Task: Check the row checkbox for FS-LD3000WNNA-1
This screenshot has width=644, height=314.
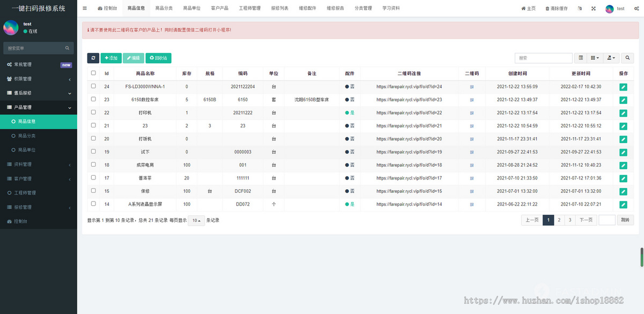Action: point(93,87)
